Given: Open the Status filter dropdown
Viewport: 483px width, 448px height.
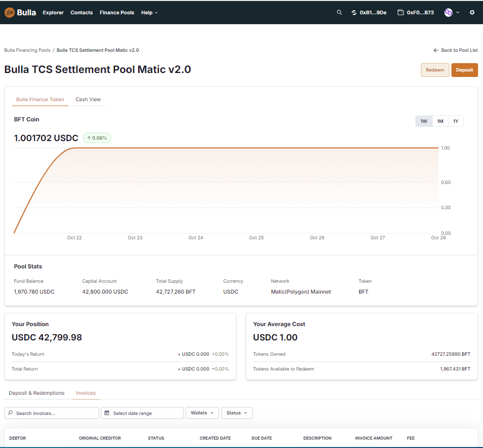Looking at the screenshot, I should 237,413.
